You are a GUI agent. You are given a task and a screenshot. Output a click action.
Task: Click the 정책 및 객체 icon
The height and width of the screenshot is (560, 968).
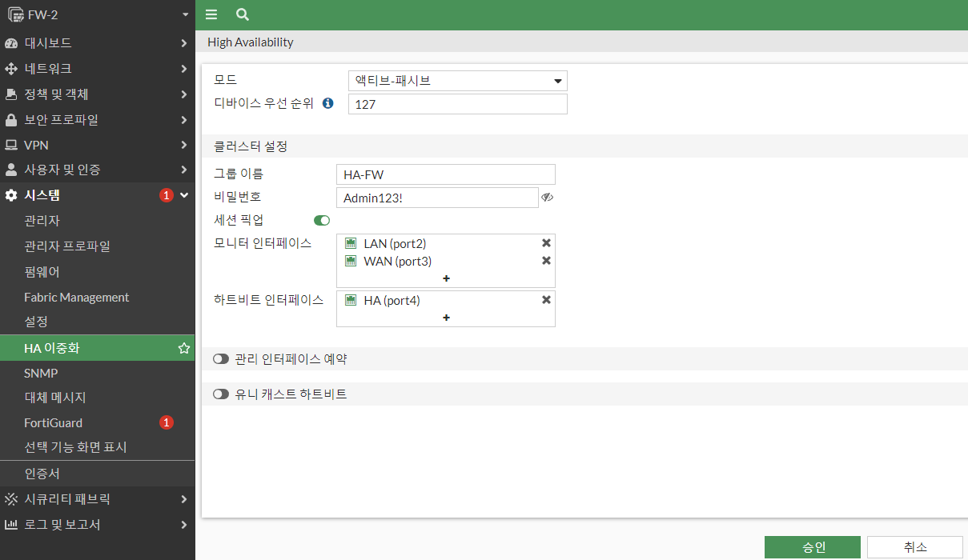click(11, 94)
